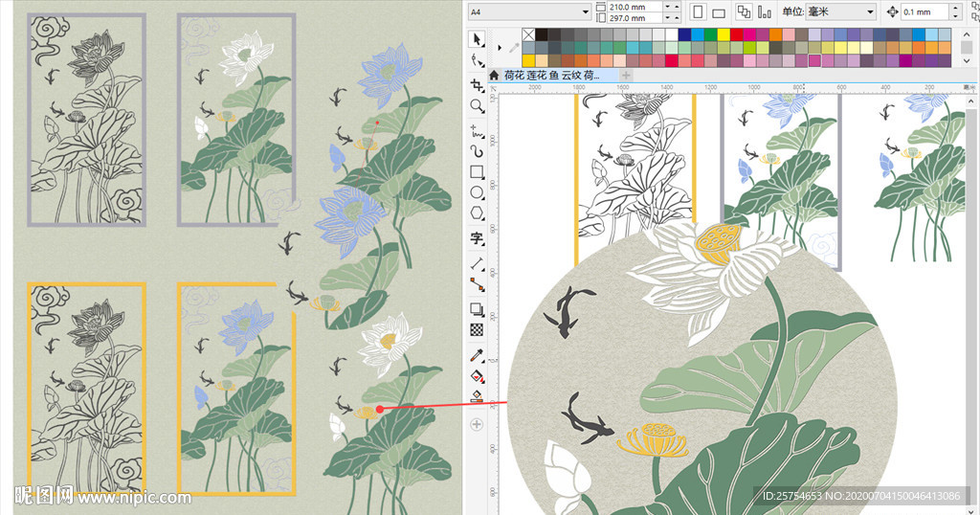Select the Transparency checkerboard tool

click(477, 329)
